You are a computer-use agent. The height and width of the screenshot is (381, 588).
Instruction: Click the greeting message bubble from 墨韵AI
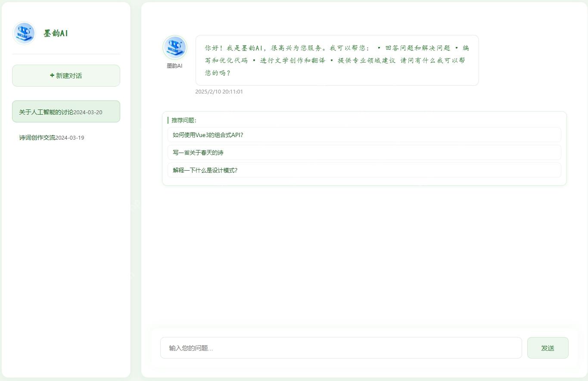click(337, 60)
